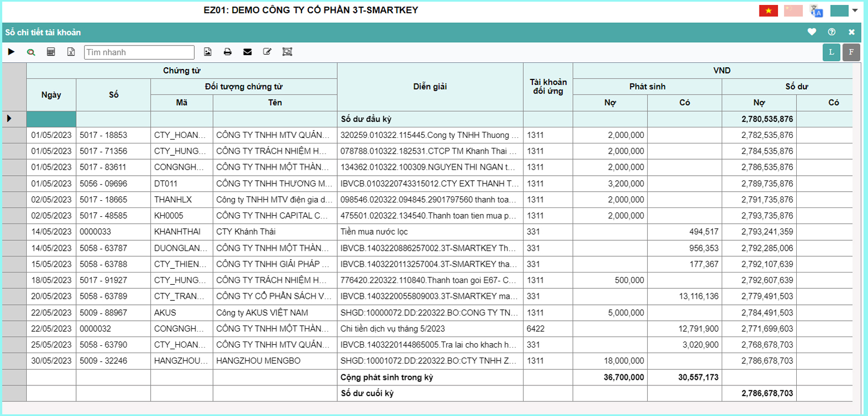
Task: Click the black play/run report icon
Action: coord(11,52)
